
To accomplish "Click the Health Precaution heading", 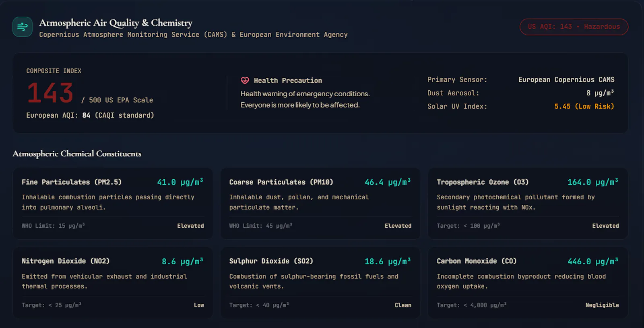I will pos(288,81).
